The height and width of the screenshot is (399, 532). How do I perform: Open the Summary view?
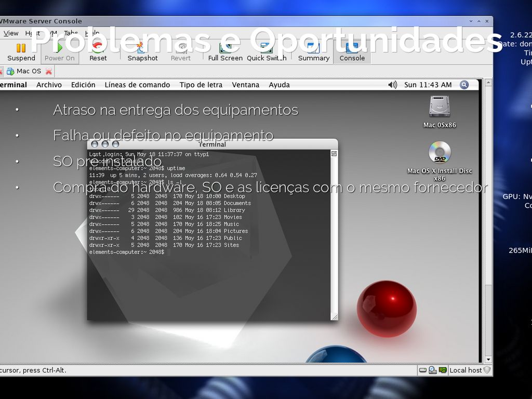pyautogui.click(x=313, y=51)
